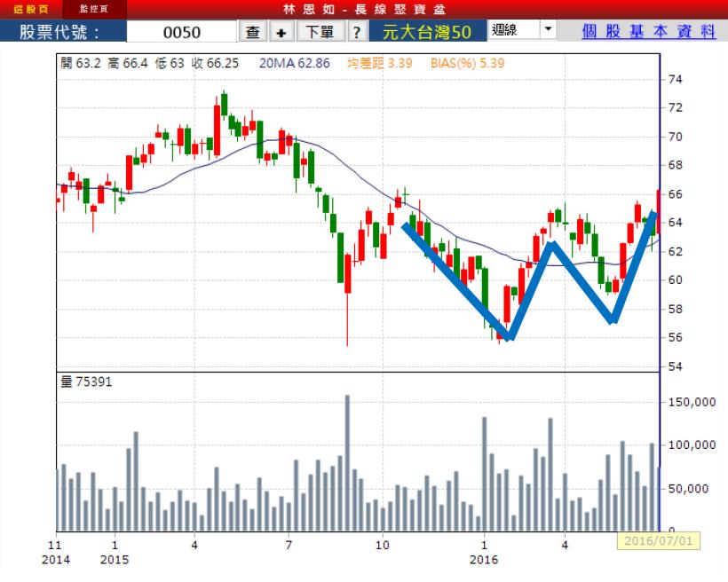Click the 股票代號 label

pyautogui.click(x=59, y=32)
